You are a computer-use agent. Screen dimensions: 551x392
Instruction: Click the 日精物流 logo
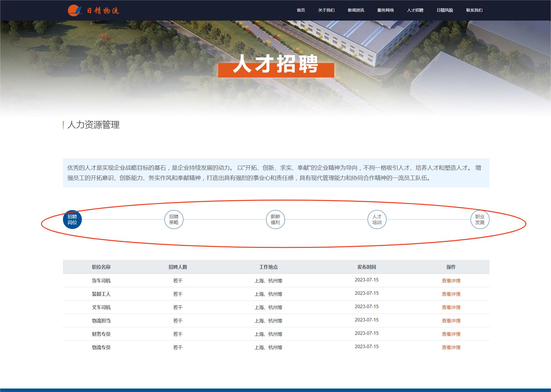pos(93,10)
